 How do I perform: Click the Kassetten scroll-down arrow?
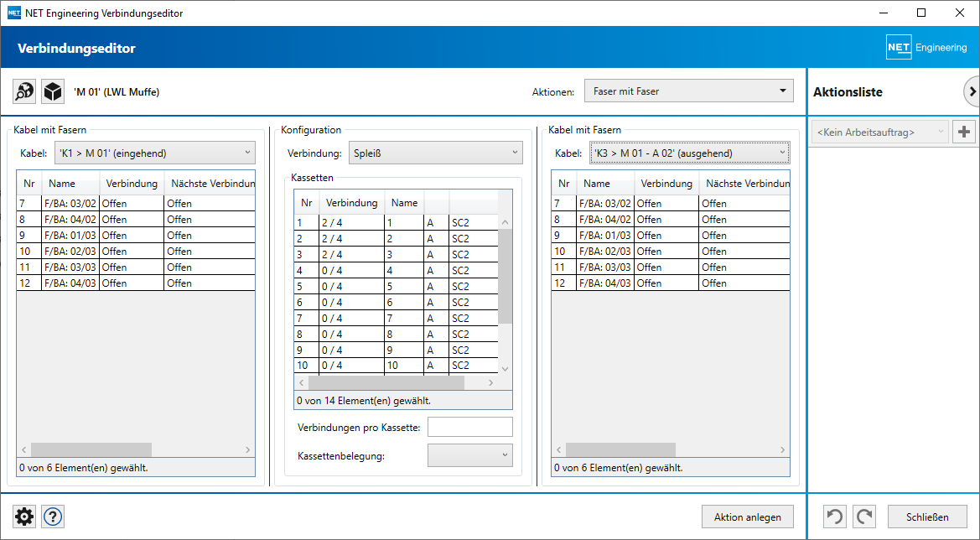[x=506, y=369]
